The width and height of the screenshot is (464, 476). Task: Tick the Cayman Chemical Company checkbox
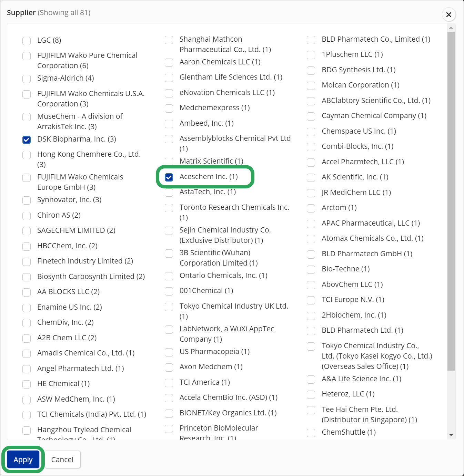(311, 116)
